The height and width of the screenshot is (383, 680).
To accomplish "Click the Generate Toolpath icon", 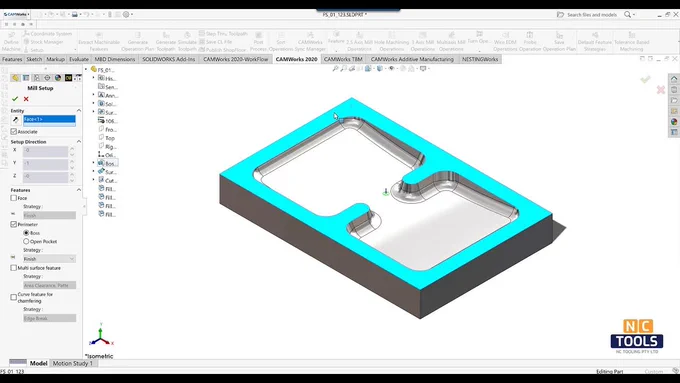I will pos(166,42).
